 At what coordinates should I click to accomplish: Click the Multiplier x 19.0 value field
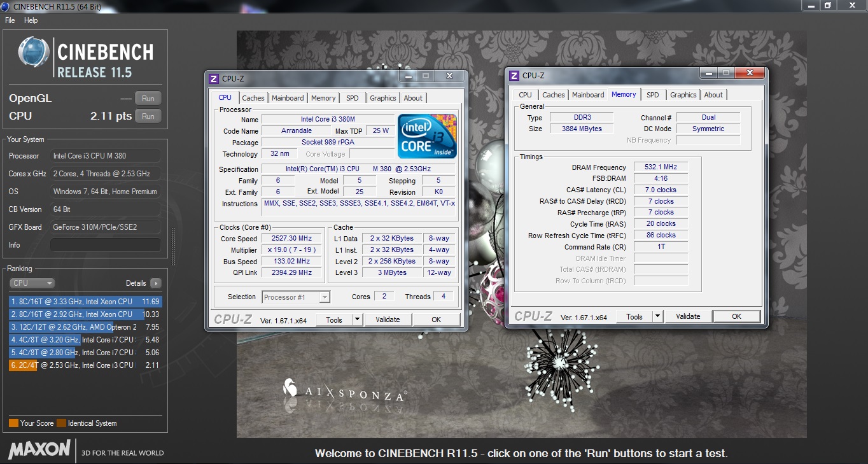[x=291, y=250]
